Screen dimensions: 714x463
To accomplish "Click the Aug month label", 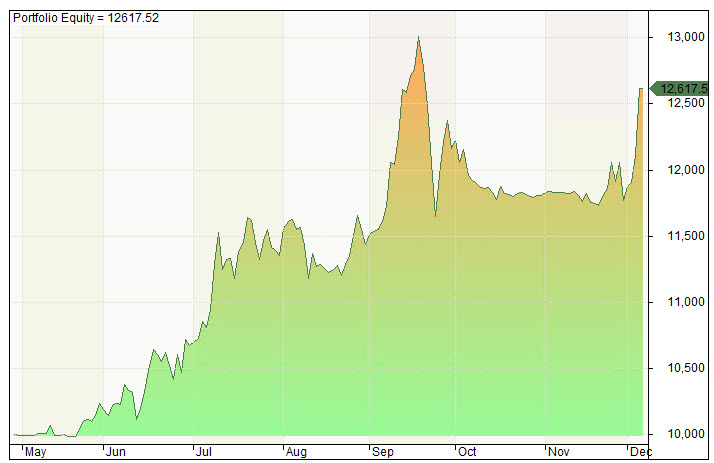I will tap(296, 452).
